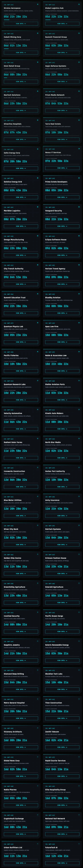
Task: Click the Prime Estate Developers card title
Action: coord(56,182)
